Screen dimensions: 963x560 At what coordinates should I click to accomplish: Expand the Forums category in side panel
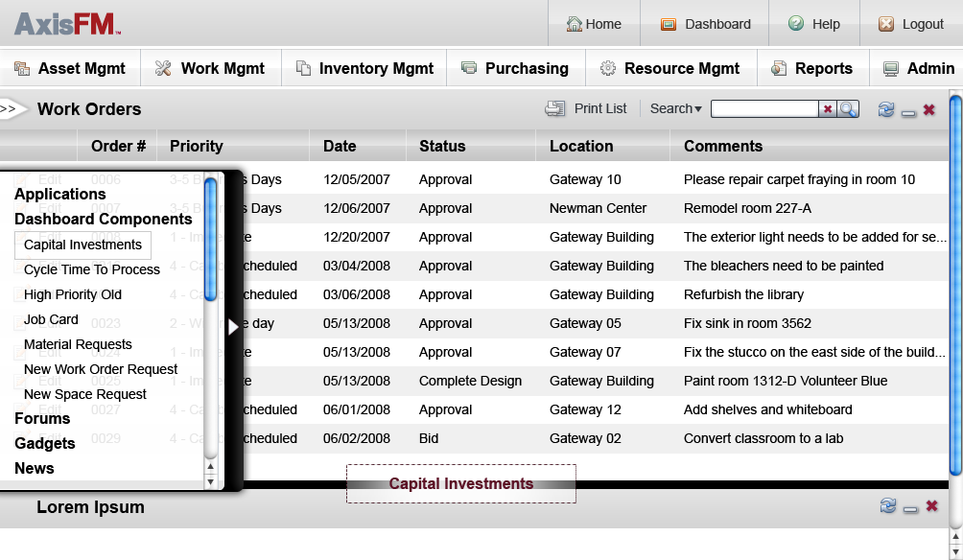click(x=42, y=418)
